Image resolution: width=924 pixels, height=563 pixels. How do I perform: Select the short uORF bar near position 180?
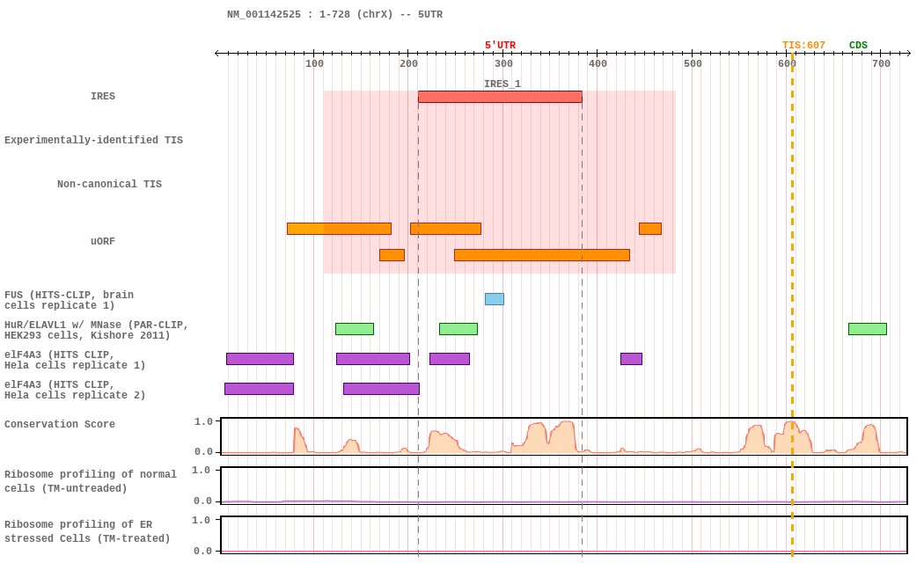[x=392, y=255]
